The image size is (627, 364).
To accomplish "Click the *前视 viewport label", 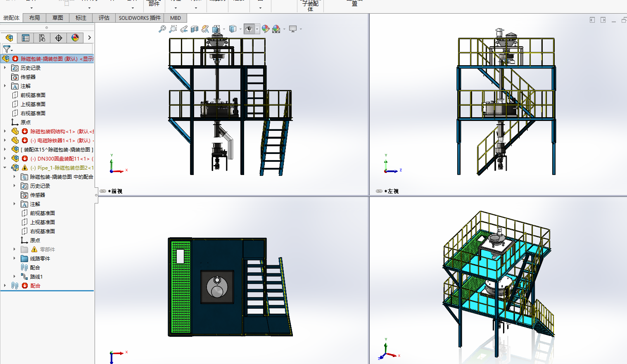I will click(x=115, y=191).
